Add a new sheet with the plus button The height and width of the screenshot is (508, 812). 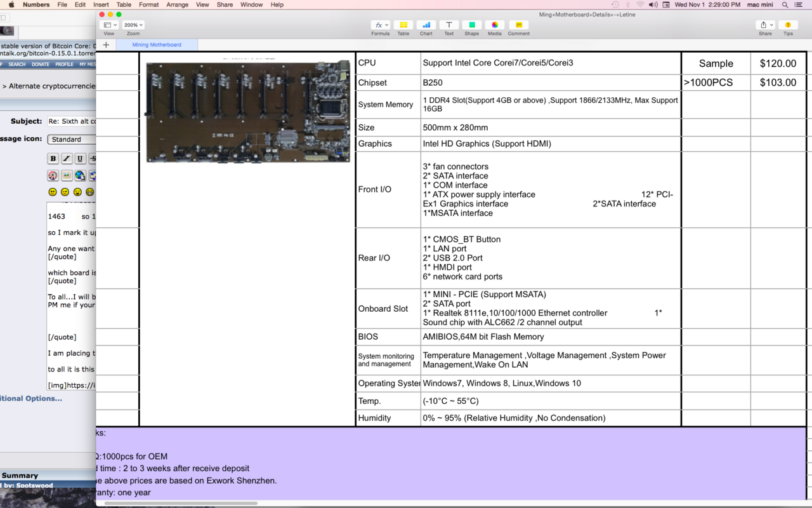point(106,45)
